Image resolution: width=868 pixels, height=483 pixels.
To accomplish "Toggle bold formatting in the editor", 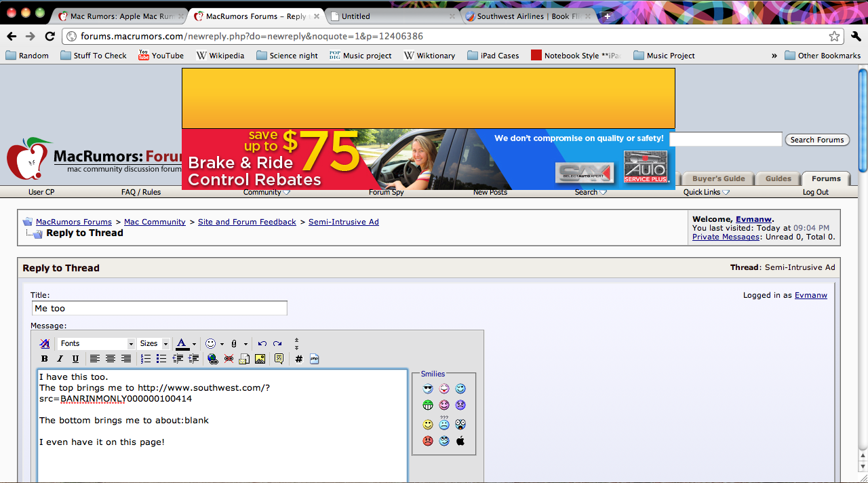I will point(45,359).
